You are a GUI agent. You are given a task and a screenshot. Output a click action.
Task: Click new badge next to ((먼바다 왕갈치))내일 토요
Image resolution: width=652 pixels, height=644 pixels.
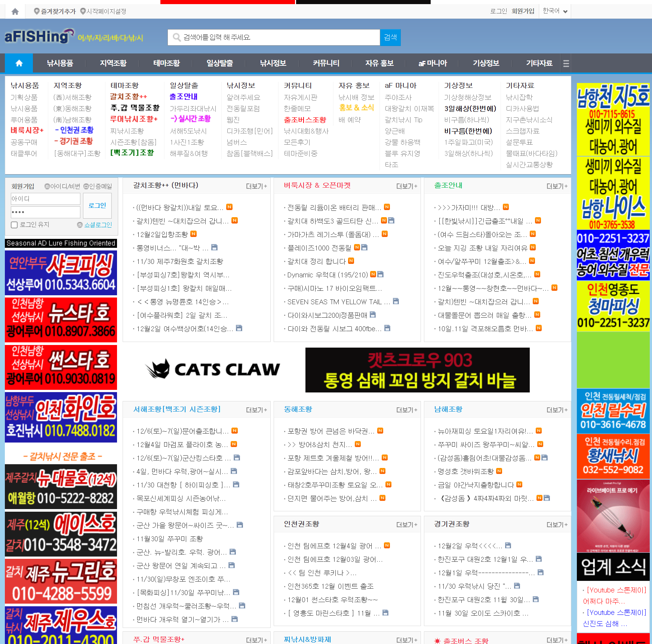tap(230, 207)
